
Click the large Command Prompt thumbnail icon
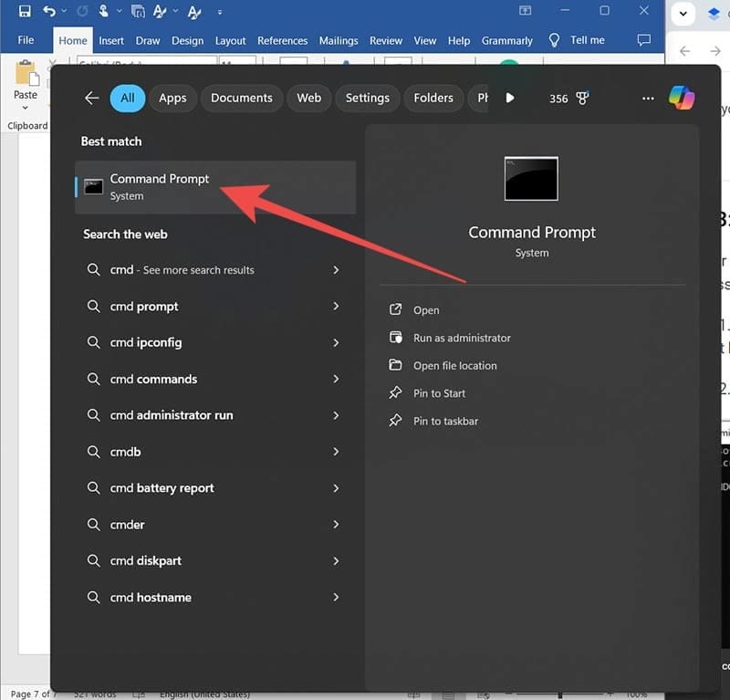531,179
